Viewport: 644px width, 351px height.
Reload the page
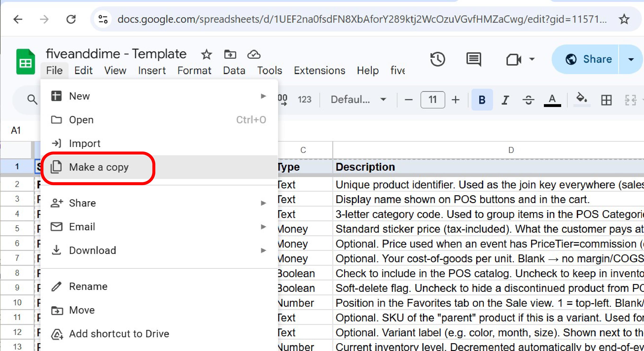pos(71,19)
